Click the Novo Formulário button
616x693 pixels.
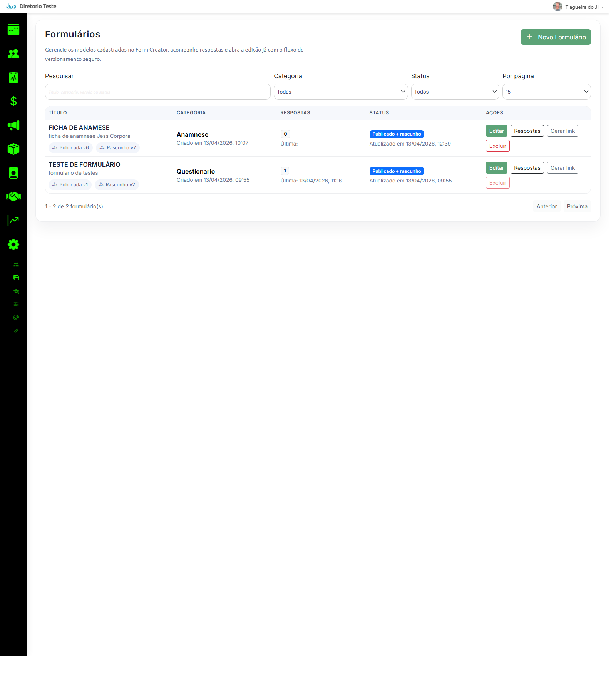coord(556,37)
